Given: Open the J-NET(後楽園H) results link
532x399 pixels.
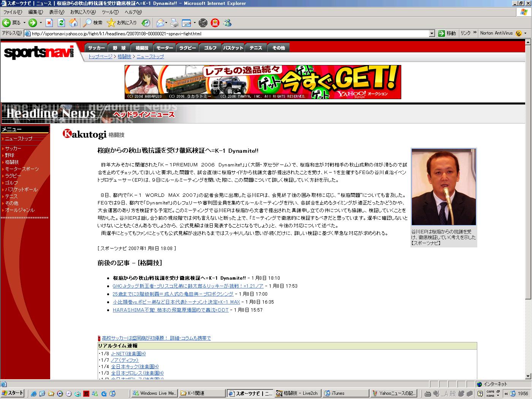Looking at the screenshot, I should (x=128, y=354).
